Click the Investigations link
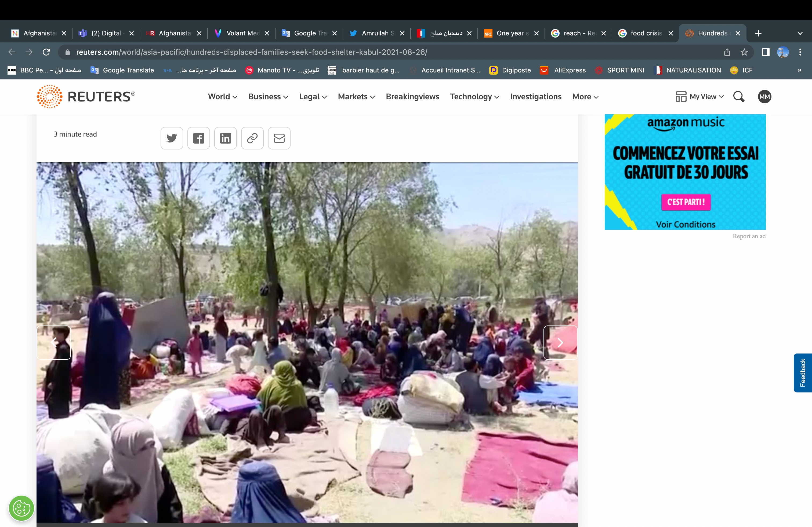 tap(535, 97)
